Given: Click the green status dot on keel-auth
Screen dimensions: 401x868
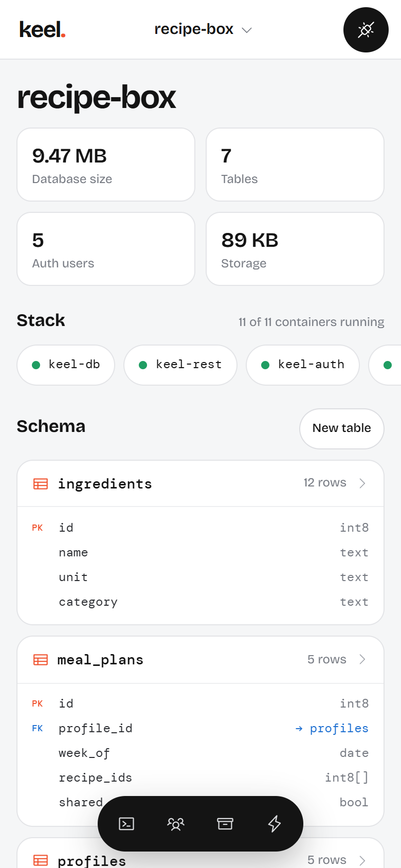Looking at the screenshot, I should tap(265, 365).
